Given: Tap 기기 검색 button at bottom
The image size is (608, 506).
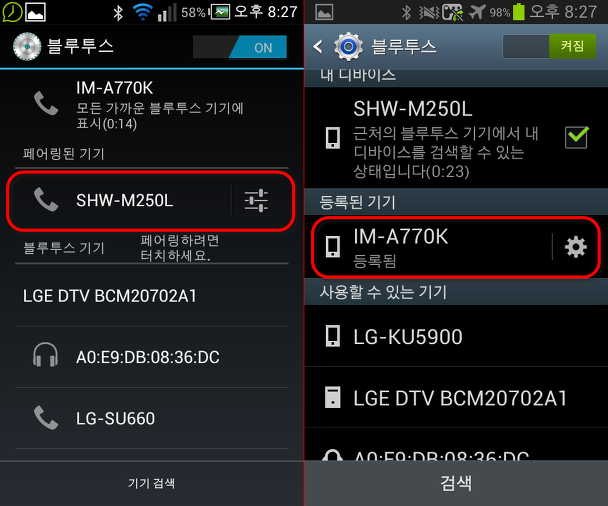Looking at the screenshot, I should pos(152,483).
